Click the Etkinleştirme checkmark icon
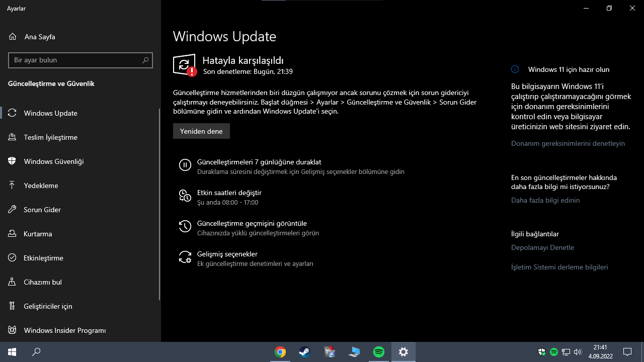The width and height of the screenshot is (644, 362). 13,258
